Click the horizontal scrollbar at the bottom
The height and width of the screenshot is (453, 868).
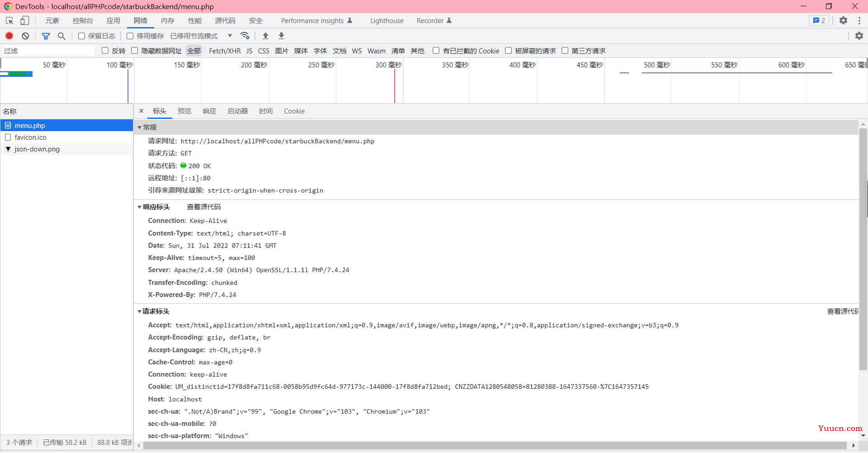coord(494,445)
